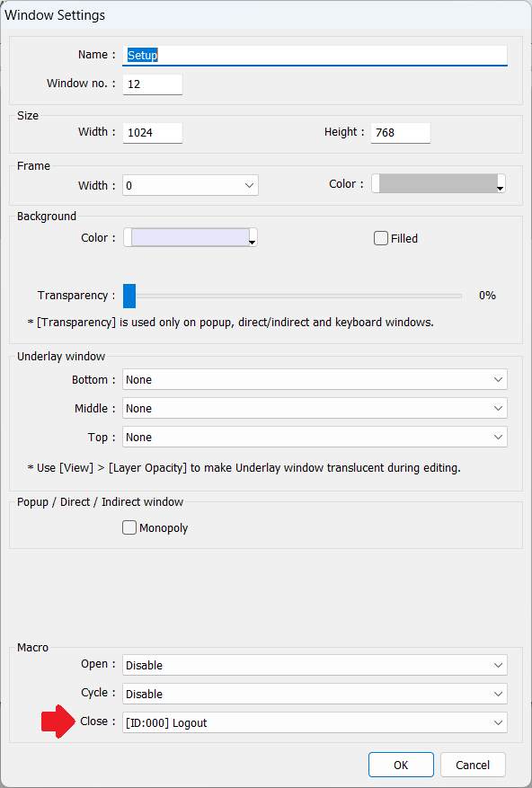
Task: Open the Bottom underlay window dropdown
Action: click(315, 379)
